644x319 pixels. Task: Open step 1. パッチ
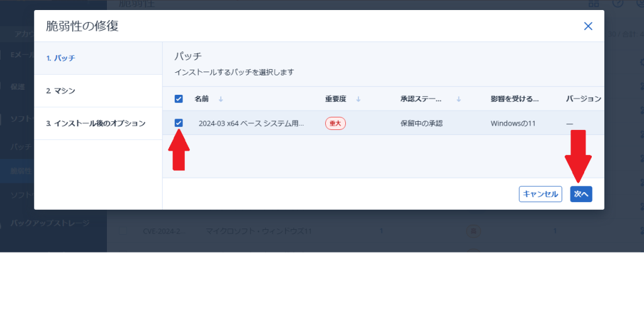click(x=98, y=58)
